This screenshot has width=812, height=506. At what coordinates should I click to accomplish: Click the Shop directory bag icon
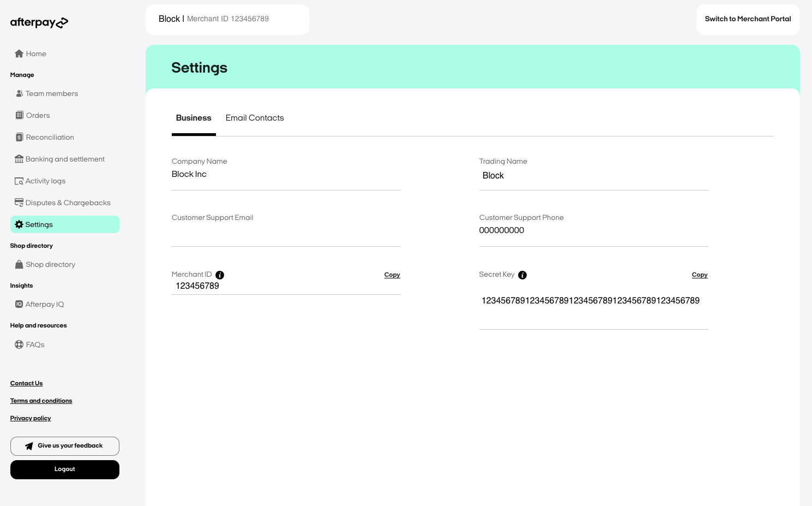19,264
